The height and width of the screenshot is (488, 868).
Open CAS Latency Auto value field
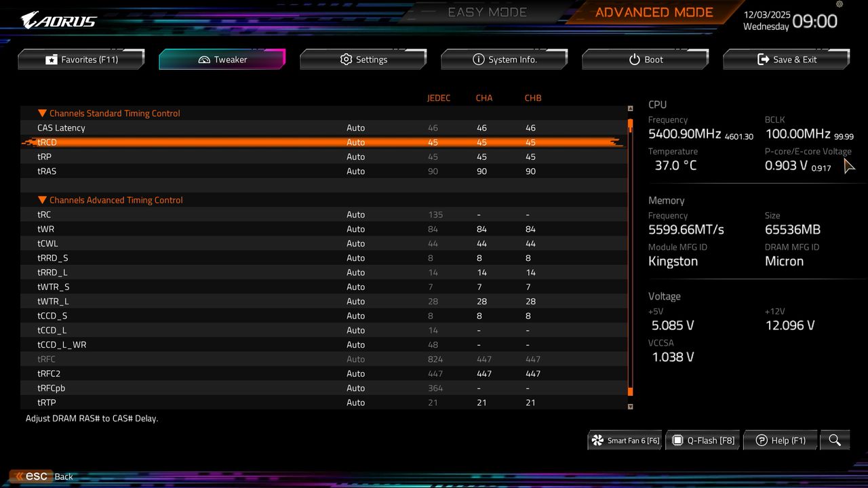pos(355,128)
